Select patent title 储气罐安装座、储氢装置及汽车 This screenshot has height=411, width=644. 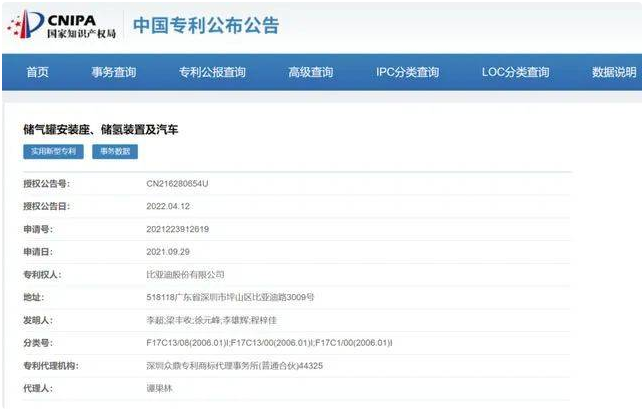(x=101, y=130)
